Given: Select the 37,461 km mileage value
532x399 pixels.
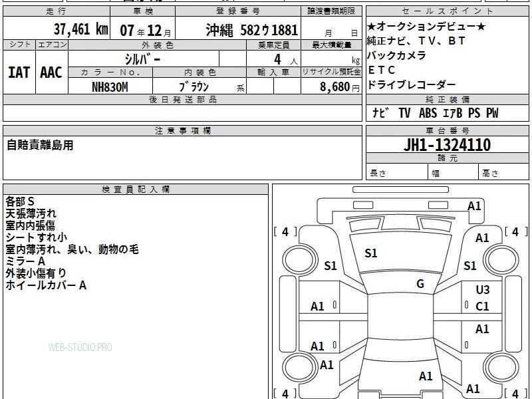Looking at the screenshot, I should [80, 29].
